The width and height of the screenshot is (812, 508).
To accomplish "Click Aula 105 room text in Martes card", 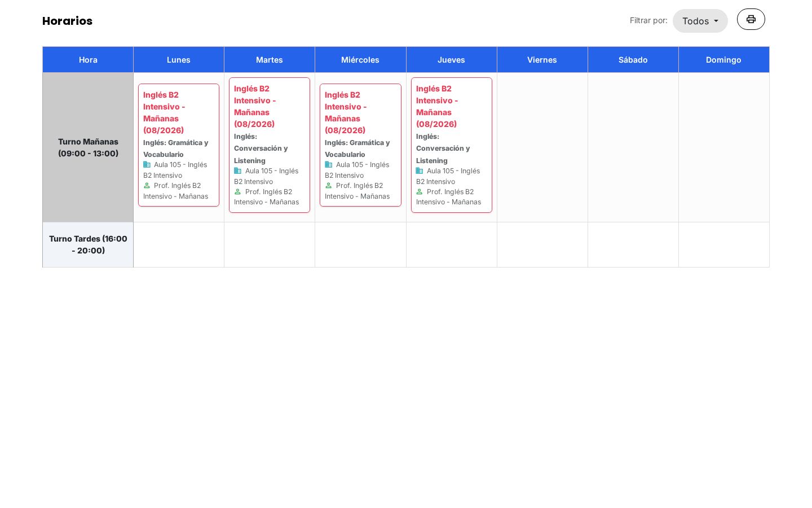I will tap(266, 176).
